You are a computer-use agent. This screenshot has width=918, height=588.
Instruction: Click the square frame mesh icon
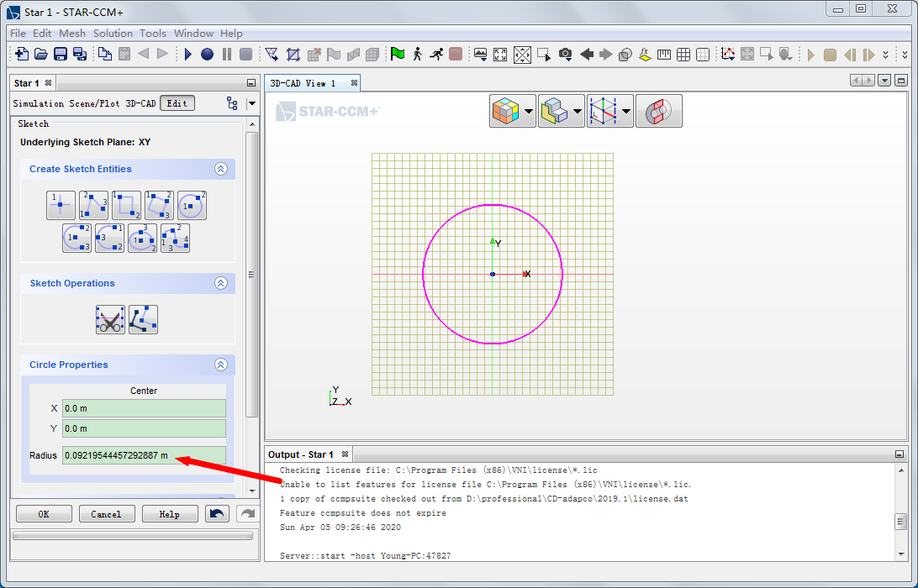pos(293,55)
